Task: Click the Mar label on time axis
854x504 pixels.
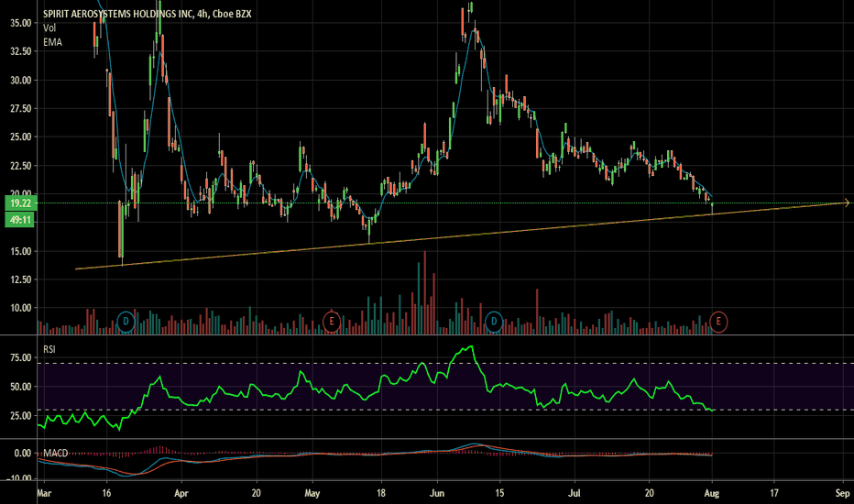Action: pyautogui.click(x=44, y=493)
